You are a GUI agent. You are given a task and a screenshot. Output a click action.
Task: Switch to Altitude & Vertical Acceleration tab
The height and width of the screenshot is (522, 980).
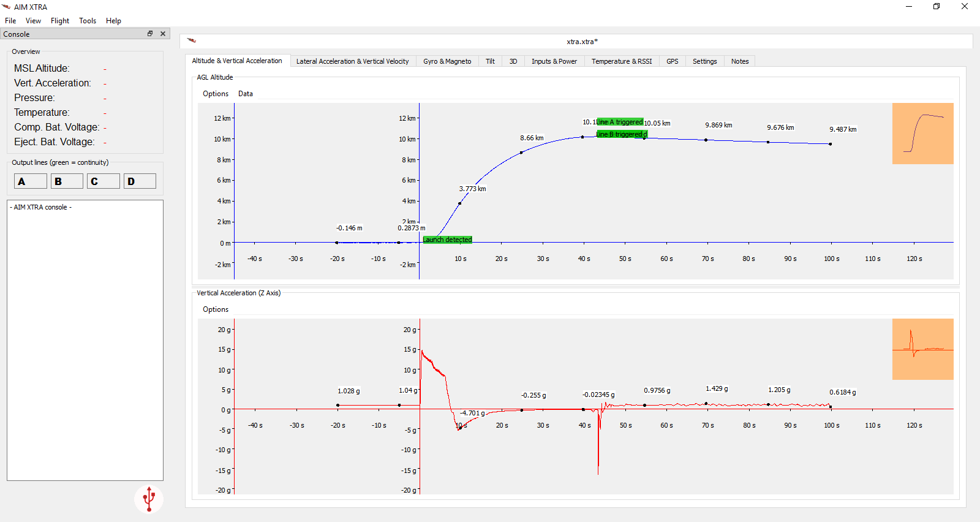click(237, 61)
